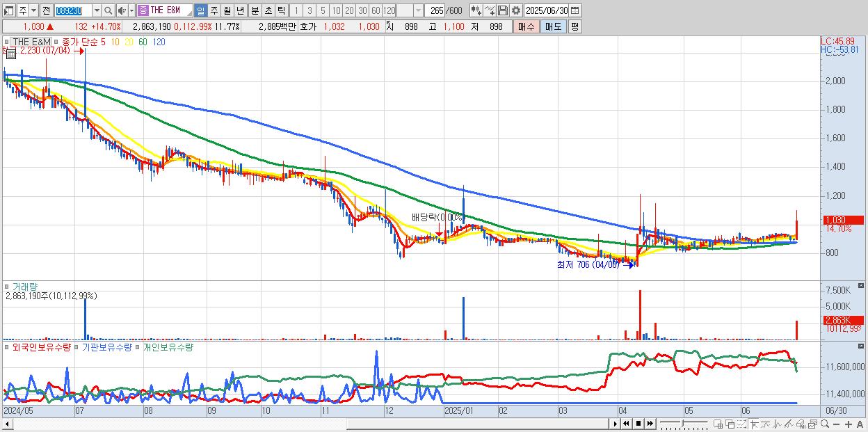Open the calendar date picker icon
The height and width of the screenshot is (432, 868).
click(x=574, y=10)
